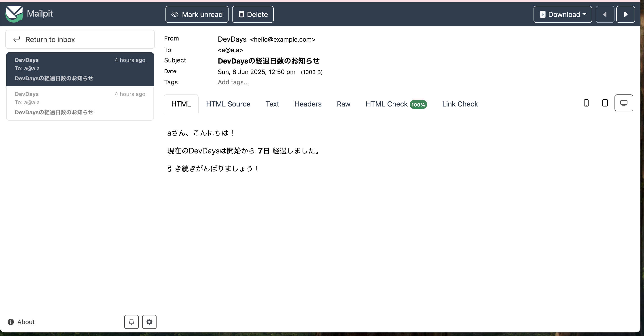This screenshot has height=336, width=644.
Task: Open Mailpit settings with the gear icon
Action: point(149,322)
